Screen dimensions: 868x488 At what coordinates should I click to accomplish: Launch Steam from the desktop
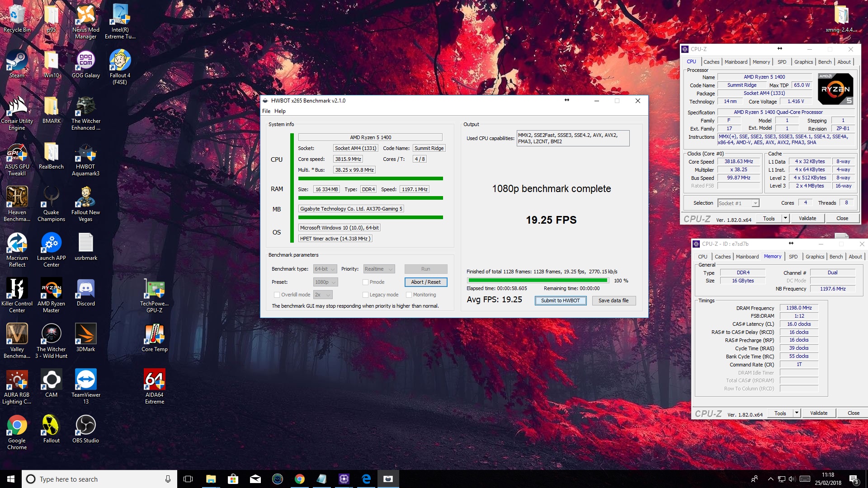coord(17,64)
